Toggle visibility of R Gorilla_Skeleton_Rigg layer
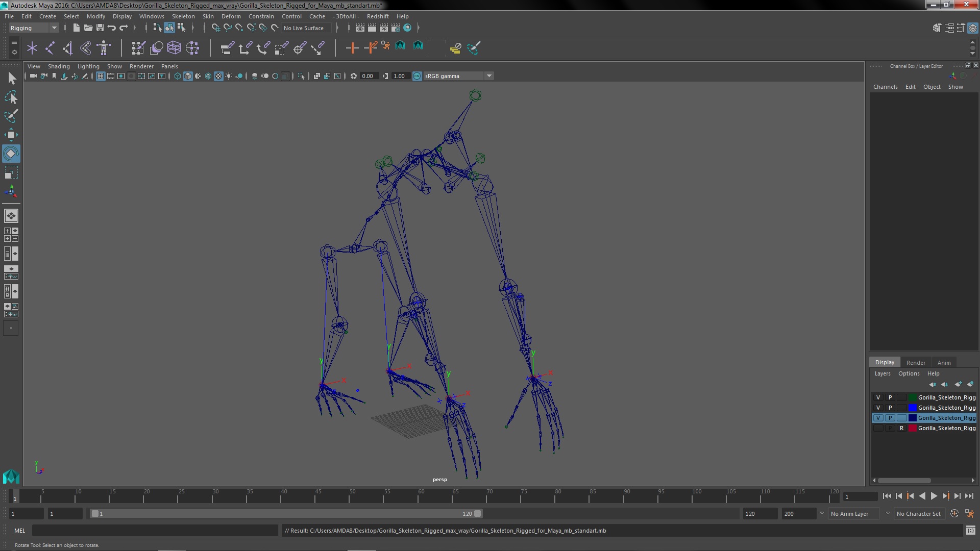980x551 pixels. pos(878,428)
